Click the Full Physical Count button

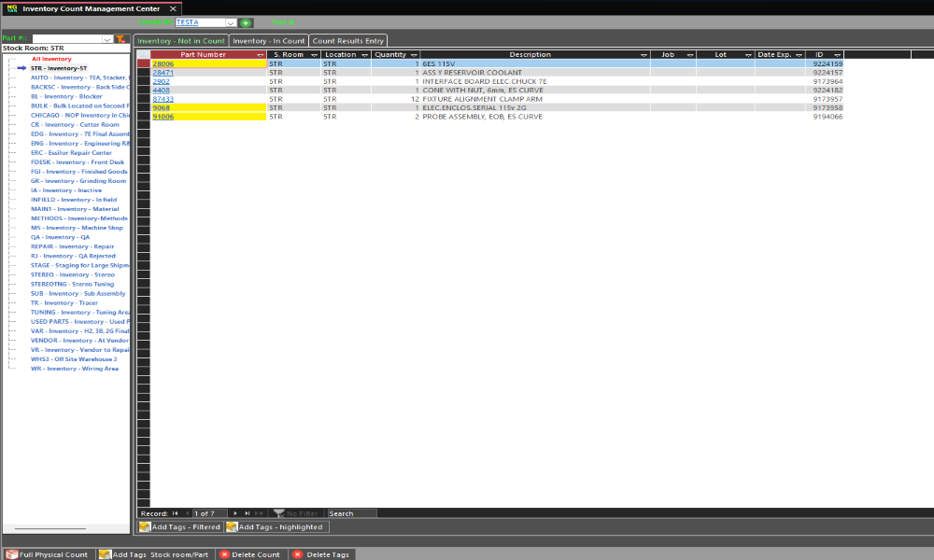pyautogui.click(x=48, y=554)
